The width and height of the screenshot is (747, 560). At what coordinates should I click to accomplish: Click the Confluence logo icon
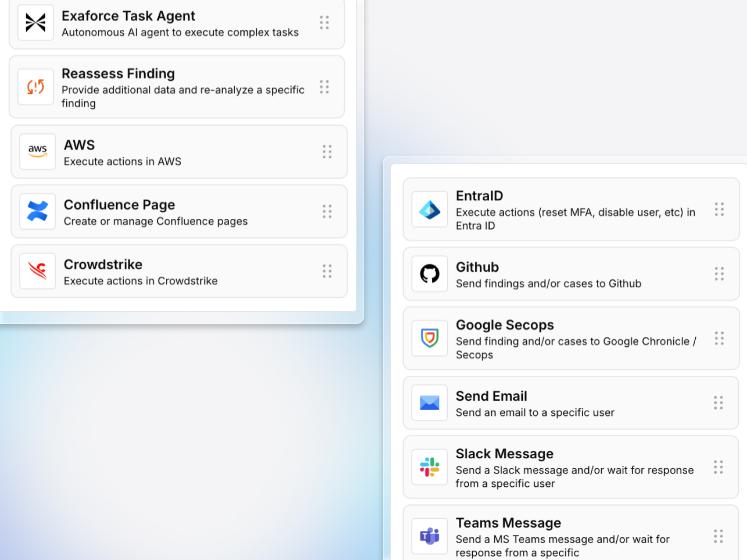point(37,211)
